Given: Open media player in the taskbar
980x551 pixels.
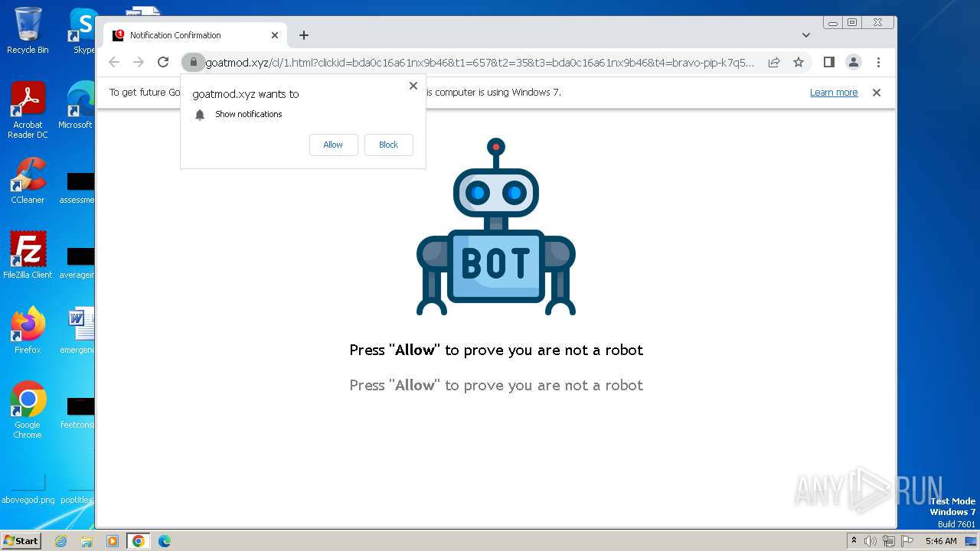Looking at the screenshot, I should pyautogui.click(x=113, y=541).
